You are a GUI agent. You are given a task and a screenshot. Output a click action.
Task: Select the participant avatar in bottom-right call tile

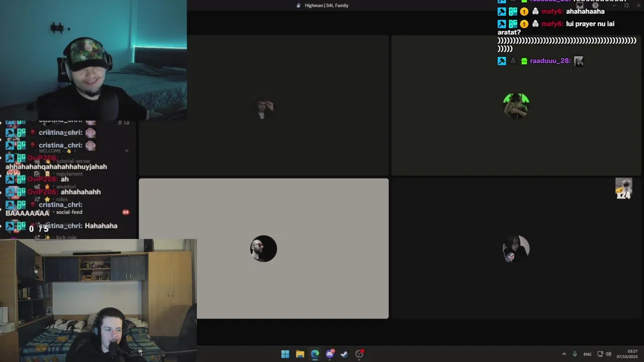[x=516, y=248]
